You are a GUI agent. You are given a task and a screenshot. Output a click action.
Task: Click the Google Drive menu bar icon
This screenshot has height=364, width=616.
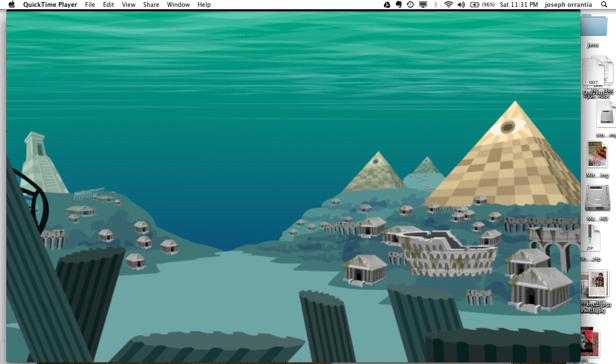pos(387,5)
